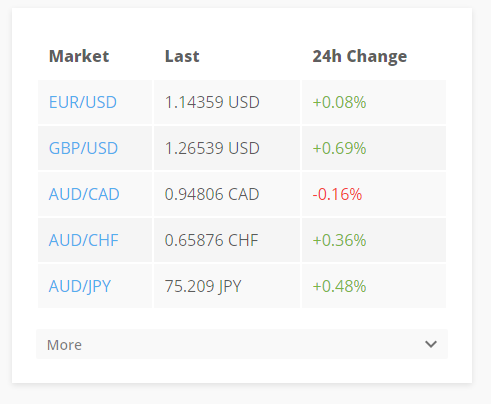Screen dimensions: 491x404
Task: Select the 75.209 JPY price cell
Action: [227, 286]
